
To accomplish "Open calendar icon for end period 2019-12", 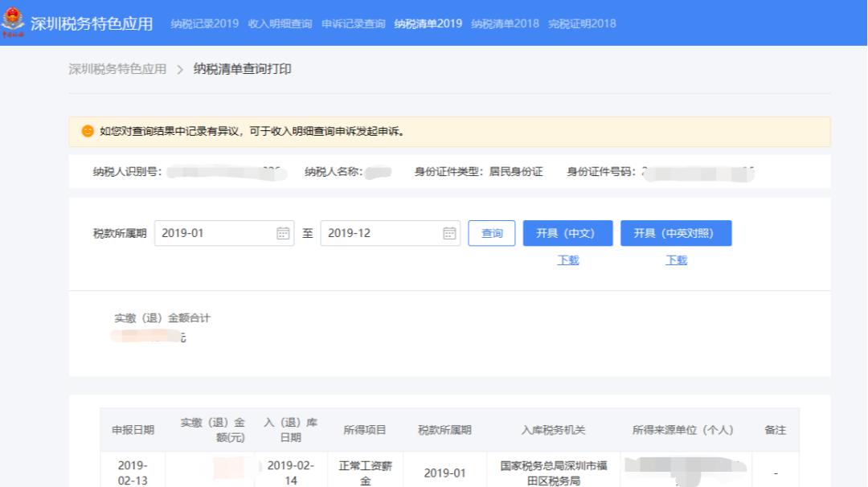I will (449, 233).
